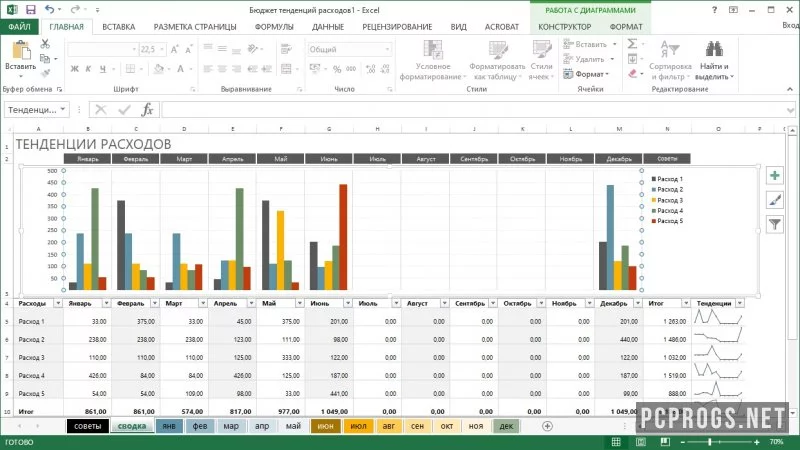Click the Help question mark icon
Viewport: 800px width, 450px height.
(x=714, y=10)
